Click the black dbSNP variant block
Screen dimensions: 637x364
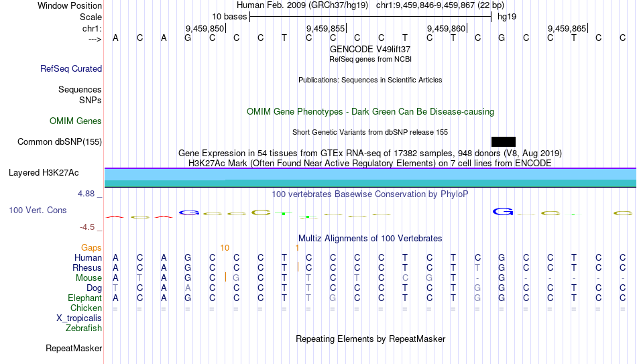click(x=504, y=142)
